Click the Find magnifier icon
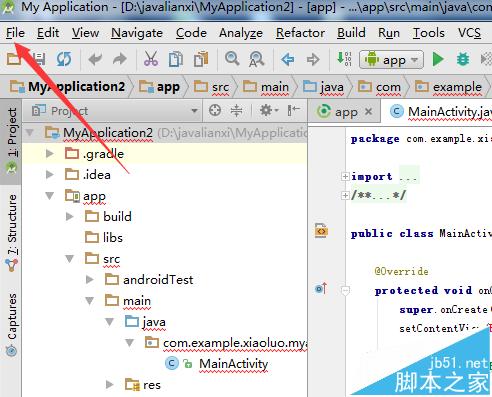This screenshot has height=397, width=492. [232, 59]
